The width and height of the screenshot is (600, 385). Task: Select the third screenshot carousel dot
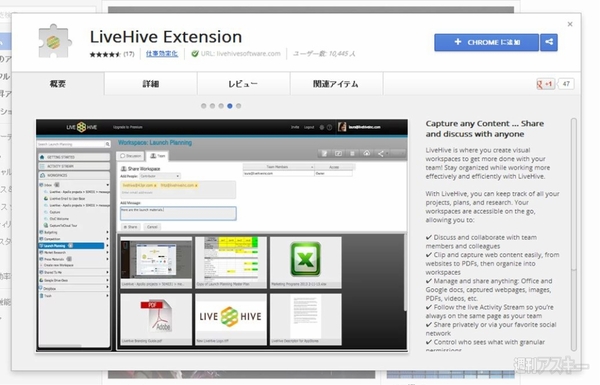[x=221, y=106]
